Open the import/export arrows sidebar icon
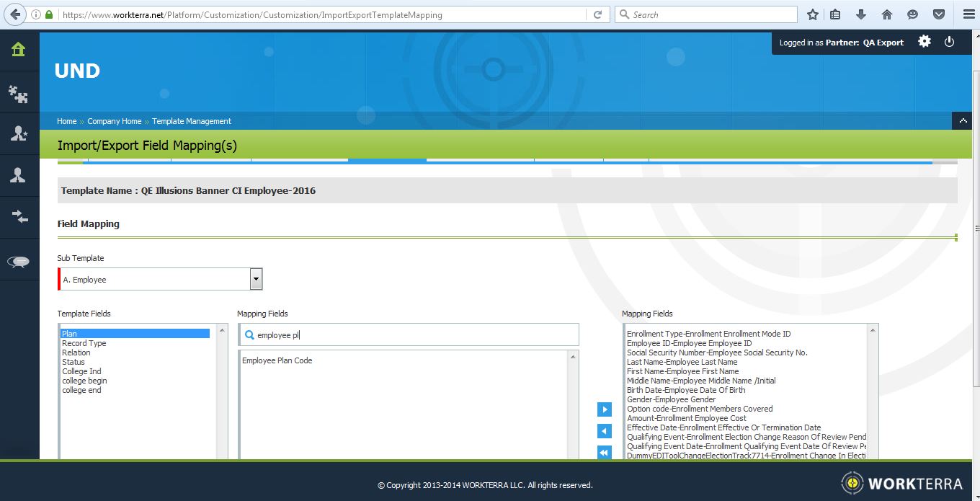980x501 pixels. 19,217
